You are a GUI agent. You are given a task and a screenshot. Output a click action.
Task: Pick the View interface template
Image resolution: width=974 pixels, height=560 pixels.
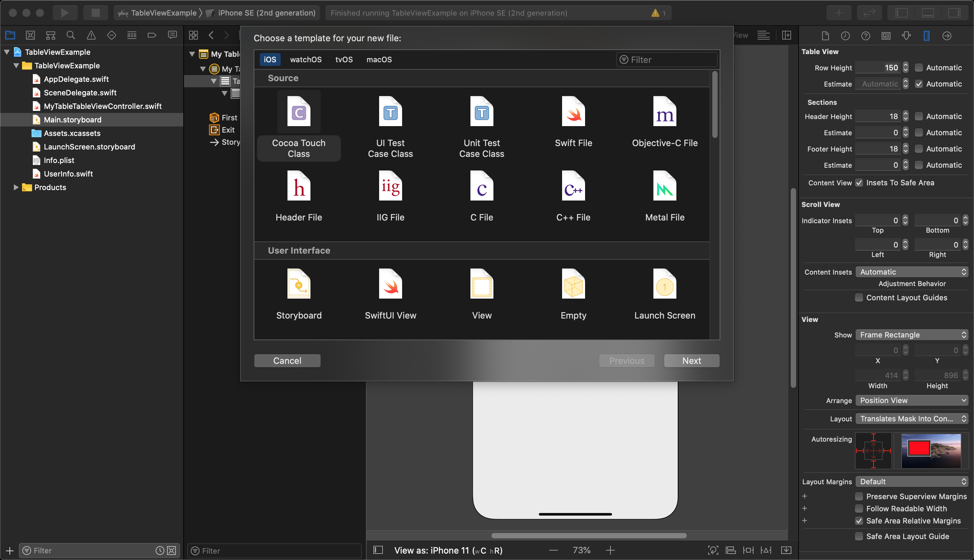482,294
